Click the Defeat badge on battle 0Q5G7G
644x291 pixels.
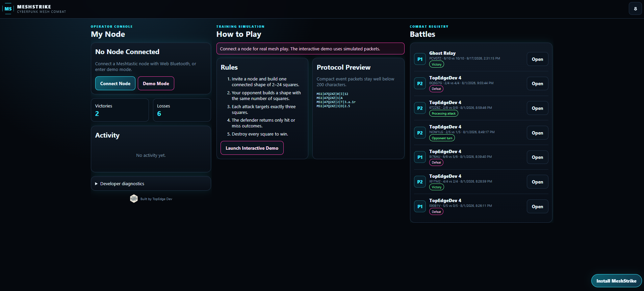click(436, 89)
